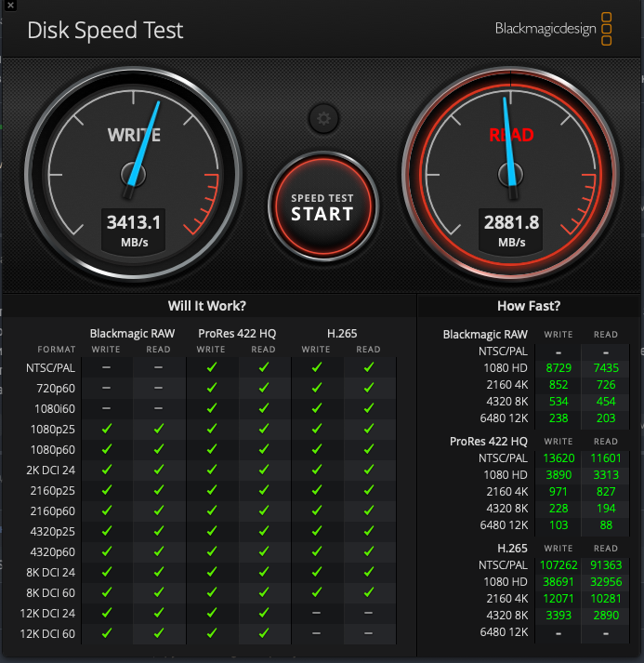The height and width of the screenshot is (663, 644).
Task: Click the 852 Blackmagic RAW 2160 4K write value
Action: pyautogui.click(x=559, y=385)
